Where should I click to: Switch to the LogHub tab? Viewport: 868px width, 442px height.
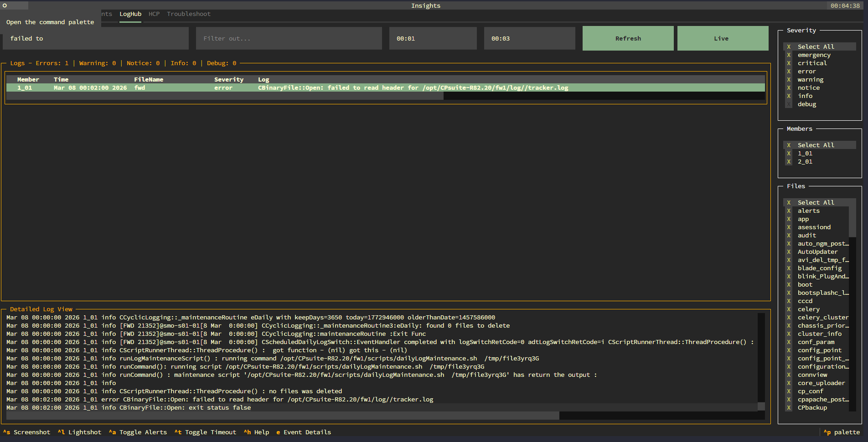[x=130, y=14]
